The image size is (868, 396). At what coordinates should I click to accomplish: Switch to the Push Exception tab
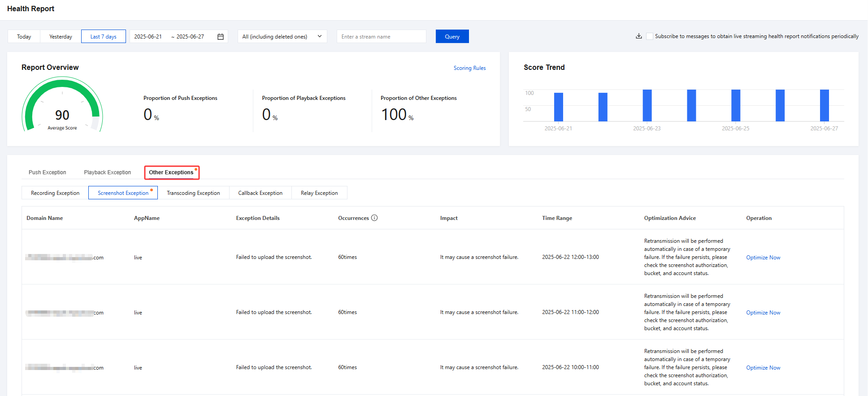(47, 172)
